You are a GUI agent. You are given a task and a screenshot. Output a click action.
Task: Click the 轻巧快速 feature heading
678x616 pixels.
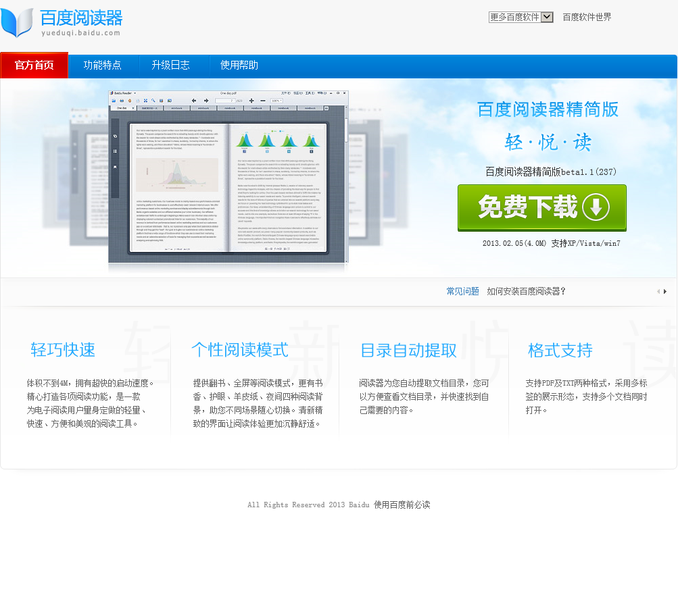click(63, 350)
